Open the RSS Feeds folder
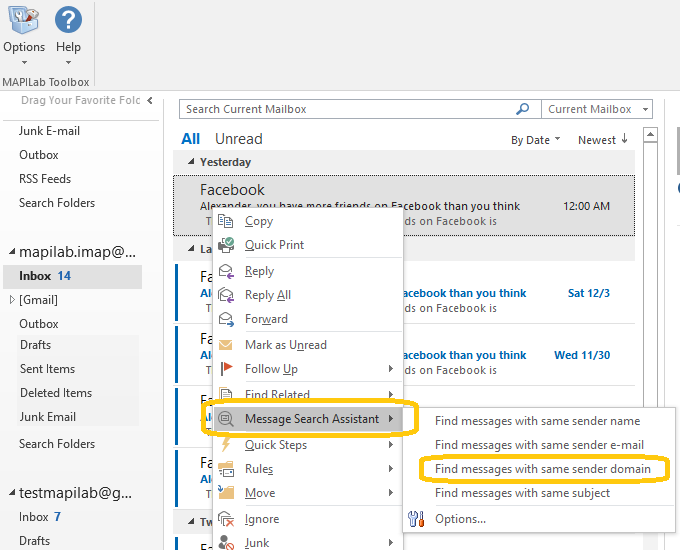680x550 pixels. point(45,179)
